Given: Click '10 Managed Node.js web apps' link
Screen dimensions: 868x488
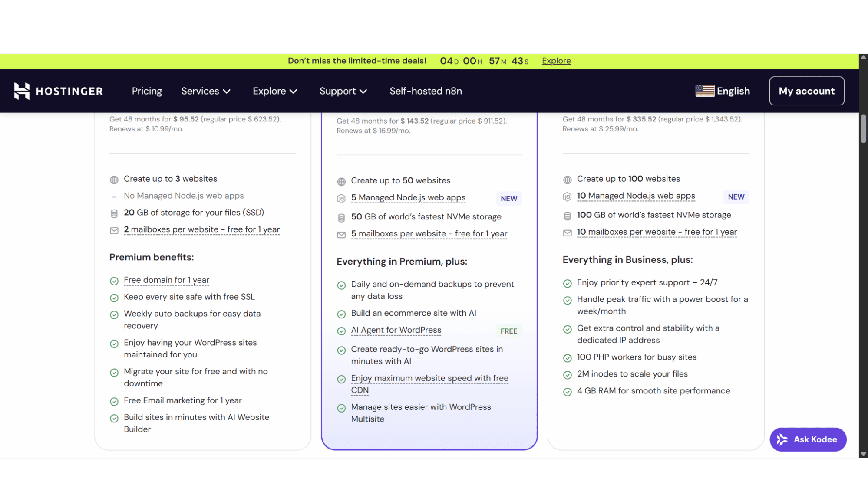Looking at the screenshot, I should tap(636, 196).
